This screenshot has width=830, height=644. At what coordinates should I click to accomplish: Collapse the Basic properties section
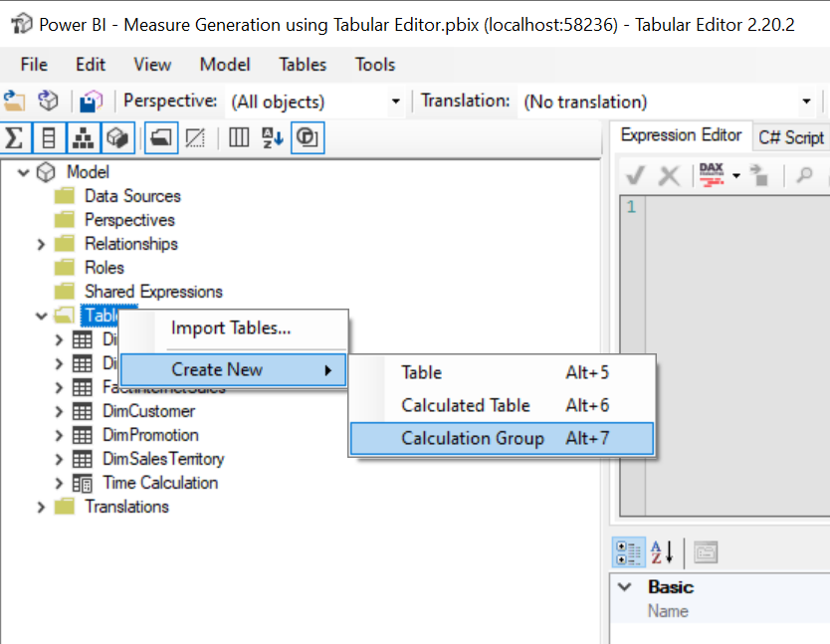625,586
